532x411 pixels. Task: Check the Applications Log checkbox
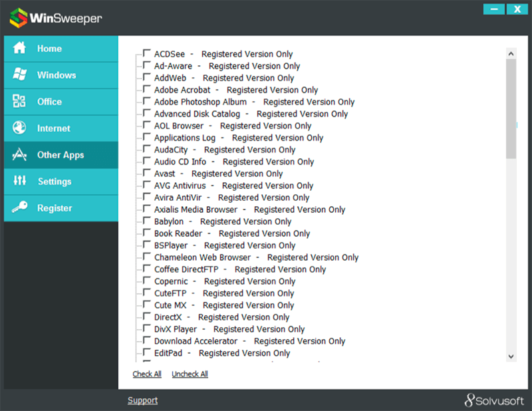[146, 137]
